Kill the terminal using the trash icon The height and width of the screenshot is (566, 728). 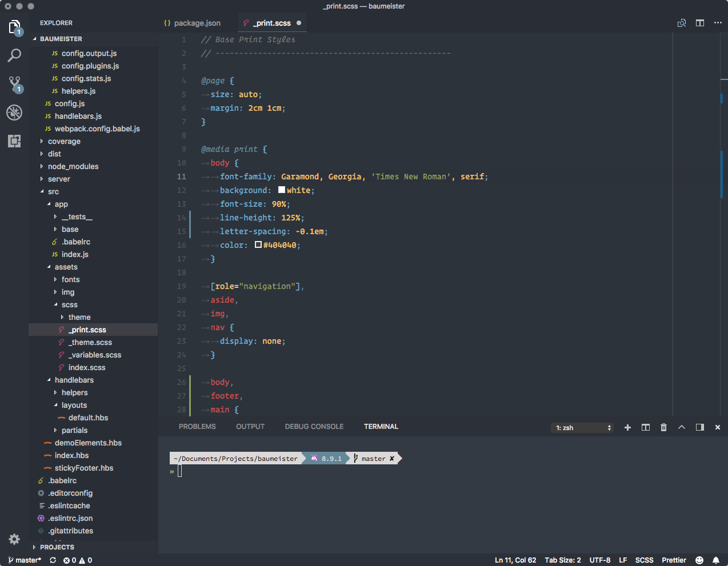663,427
